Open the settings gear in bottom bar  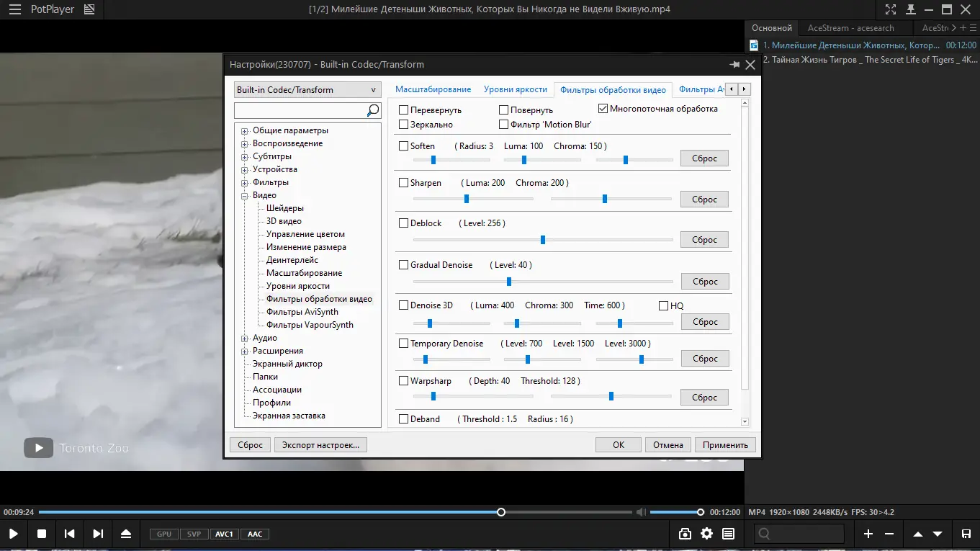(706, 534)
